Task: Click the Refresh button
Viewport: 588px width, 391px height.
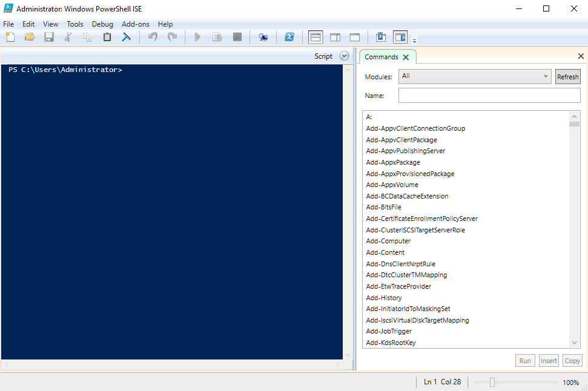Action: (x=567, y=77)
